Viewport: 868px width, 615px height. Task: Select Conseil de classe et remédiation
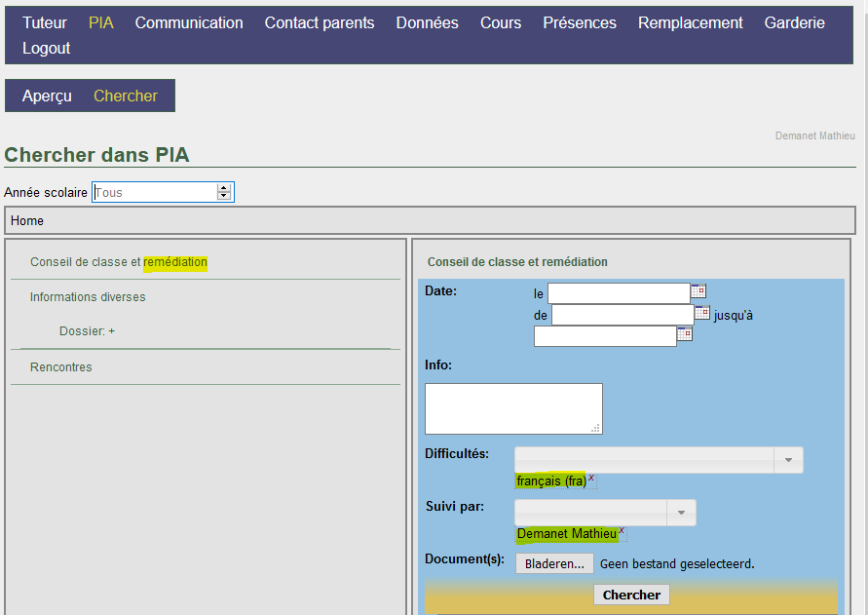point(118,262)
